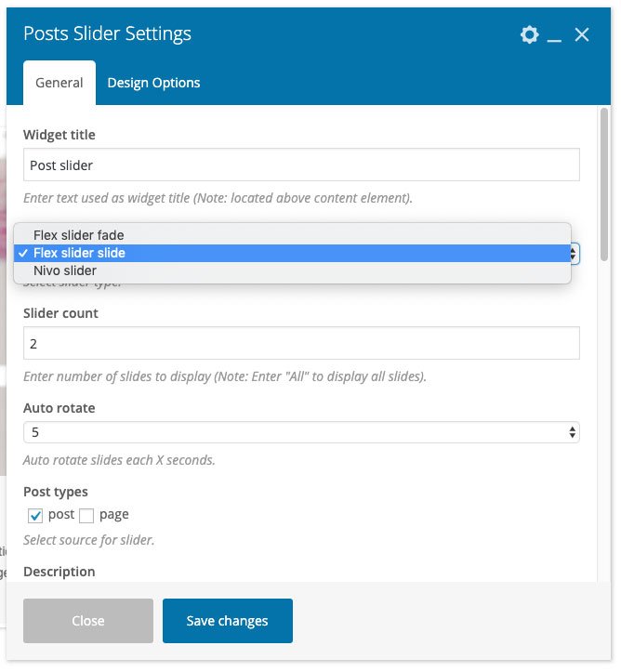621x672 pixels.
Task: Click the Slider count label
Action: coord(60,313)
